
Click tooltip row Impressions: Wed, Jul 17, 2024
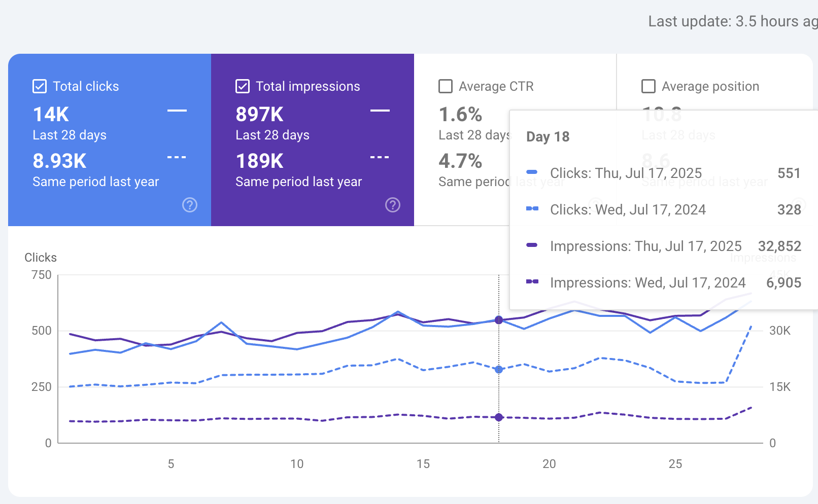(x=664, y=283)
